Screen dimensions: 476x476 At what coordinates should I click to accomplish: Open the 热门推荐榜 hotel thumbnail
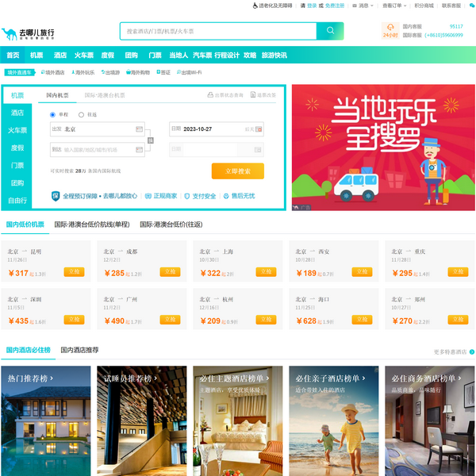[x=44, y=420]
